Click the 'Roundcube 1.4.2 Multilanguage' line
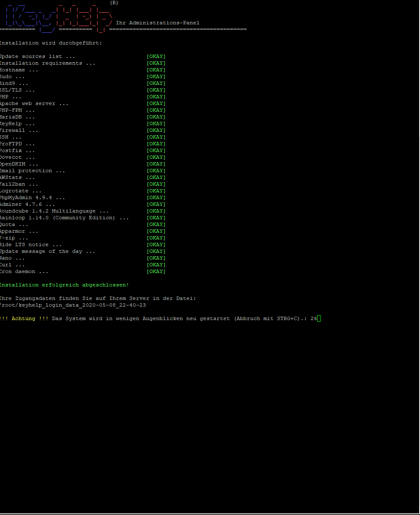Viewport: 420px width, 515px height. 54,211
